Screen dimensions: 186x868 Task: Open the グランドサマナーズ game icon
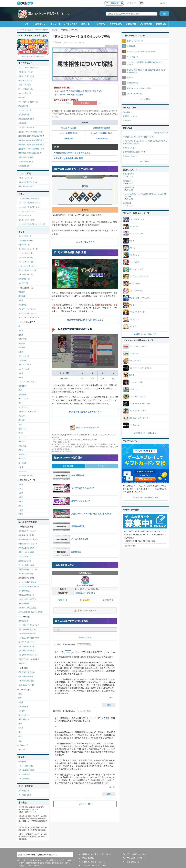pos(126,312)
